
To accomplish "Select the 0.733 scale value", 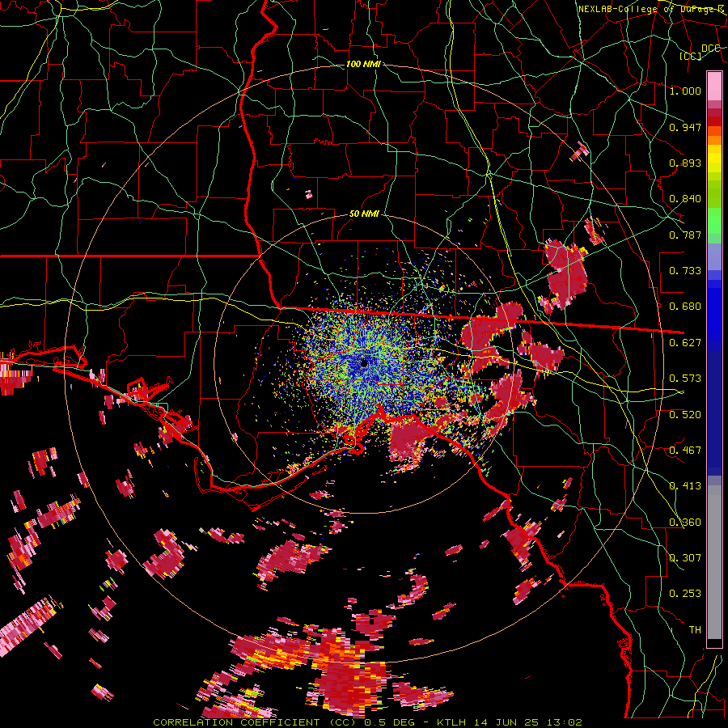I will pos(685,271).
